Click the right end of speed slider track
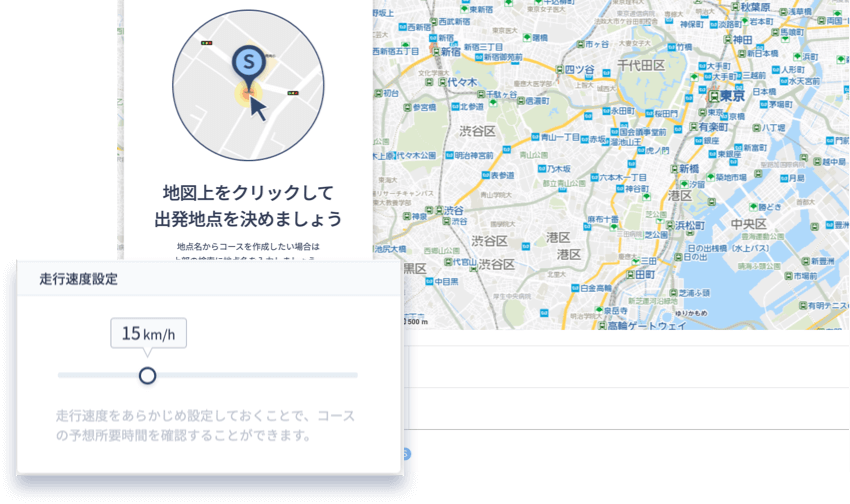Screen dimensions: 850x504 point(356,375)
